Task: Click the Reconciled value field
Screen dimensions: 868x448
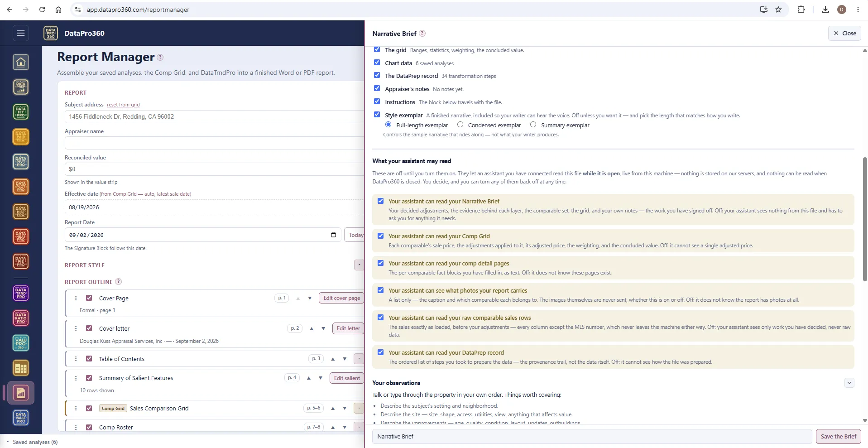Action: click(215, 169)
